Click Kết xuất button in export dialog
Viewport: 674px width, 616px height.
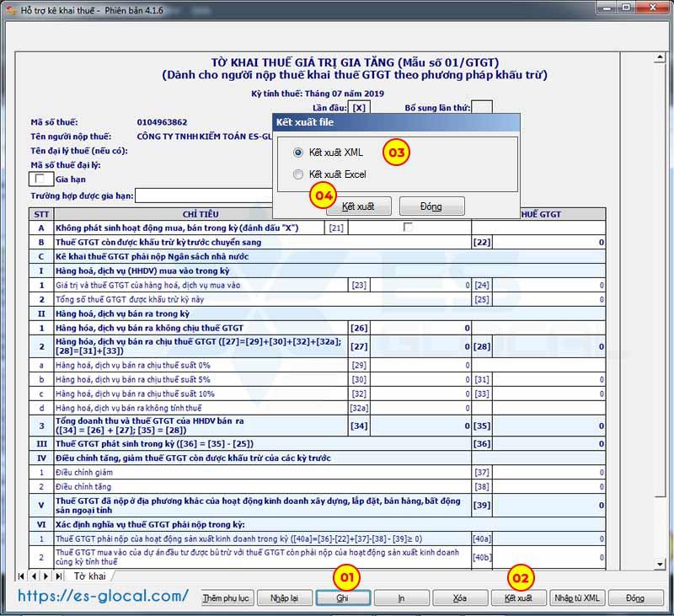coord(359,206)
